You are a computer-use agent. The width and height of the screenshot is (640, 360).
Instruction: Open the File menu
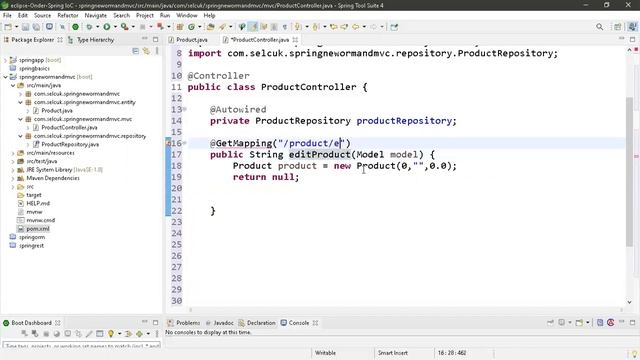[7, 15]
